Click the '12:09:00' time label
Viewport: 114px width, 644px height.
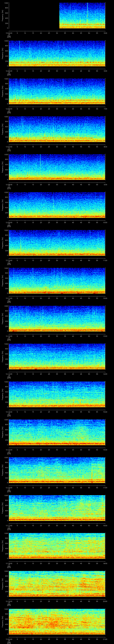pyautogui.click(x=9, y=223)
